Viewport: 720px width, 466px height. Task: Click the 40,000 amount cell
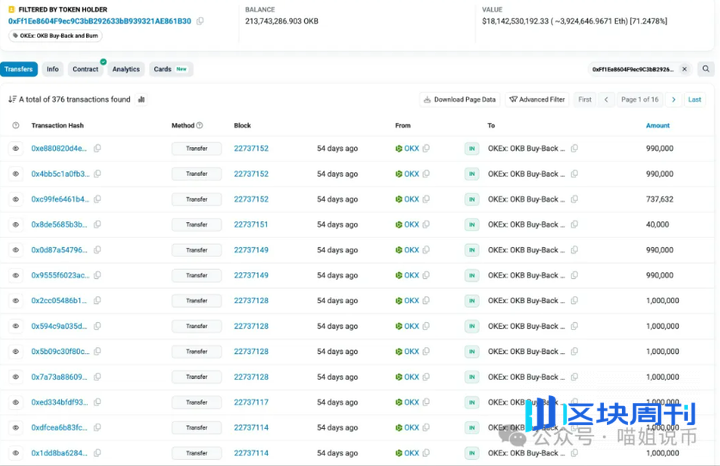(657, 225)
